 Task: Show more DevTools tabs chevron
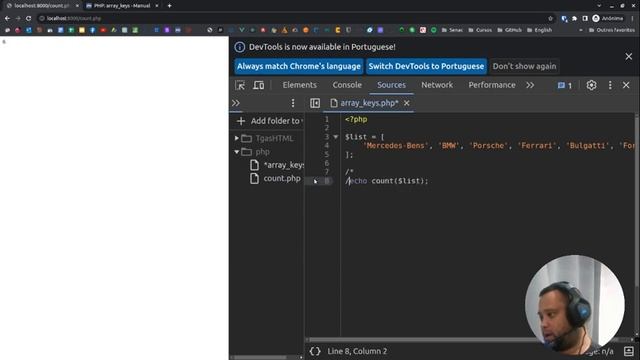(530, 85)
